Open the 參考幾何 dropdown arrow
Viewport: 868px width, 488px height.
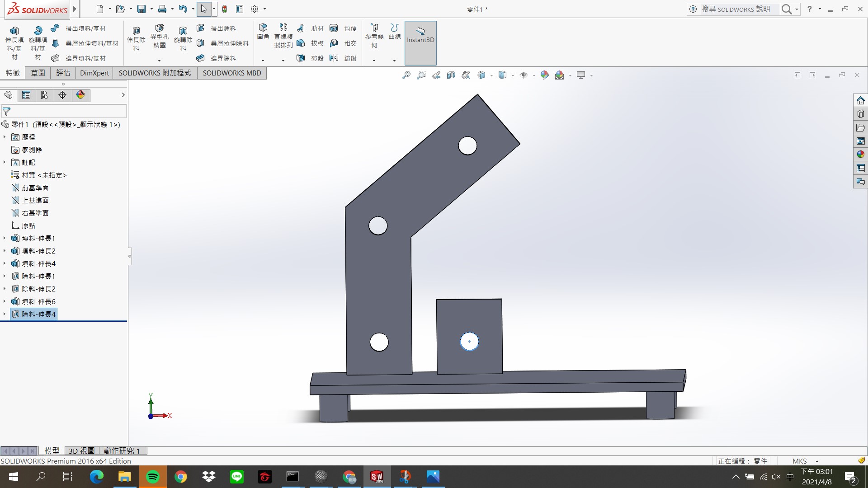click(374, 61)
